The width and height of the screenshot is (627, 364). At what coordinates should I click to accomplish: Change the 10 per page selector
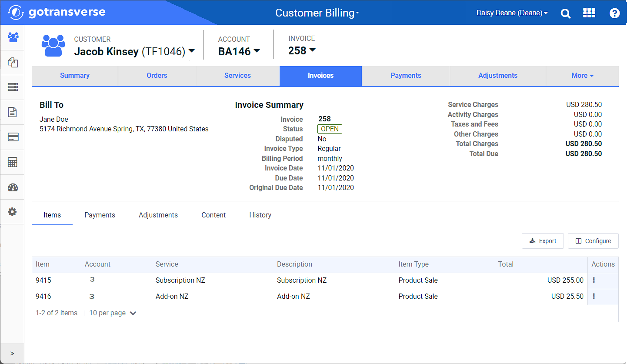pyautogui.click(x=113, y=313)
